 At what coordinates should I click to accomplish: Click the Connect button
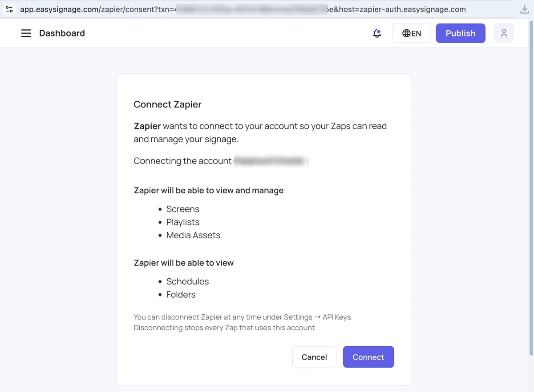tap(368, 357)
